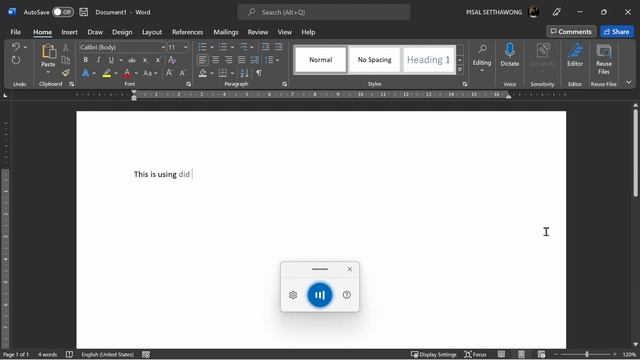This screenshot has height=360, width=640.
Task: Switch to the Design tab
Action: click(122, 32)
